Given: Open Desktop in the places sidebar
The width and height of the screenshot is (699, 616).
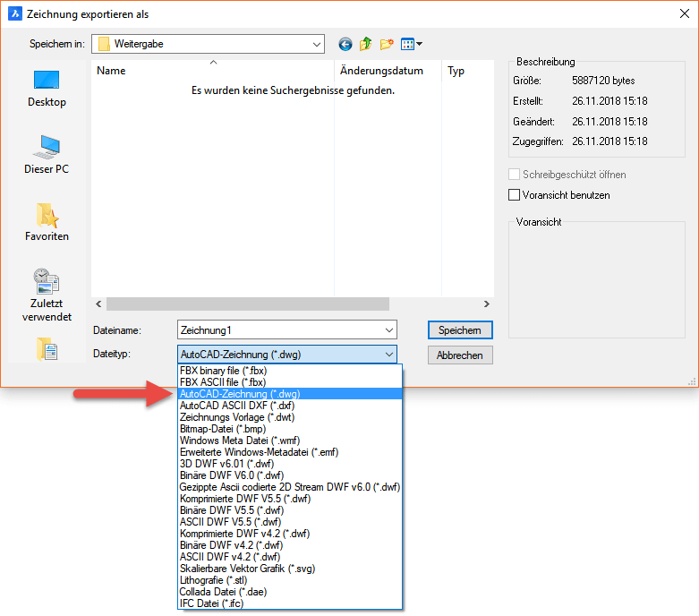Looking at the screenshot, I should [x=47, y=88].
